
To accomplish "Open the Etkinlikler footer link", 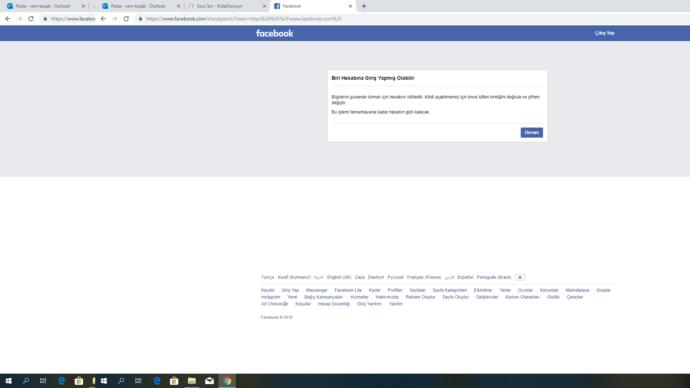I will pyautogui.click(x=483, y=290).
